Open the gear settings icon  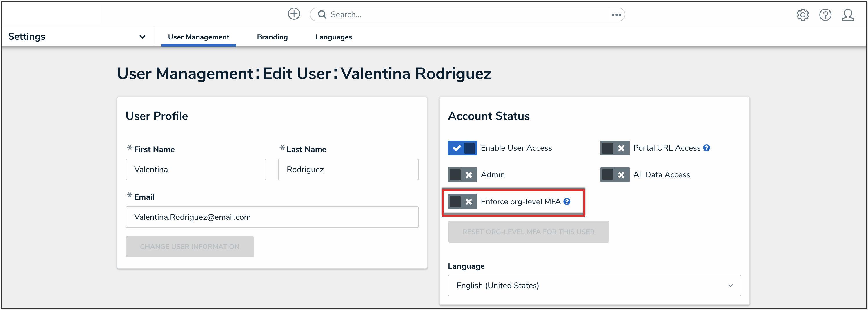tap(802, 15)
